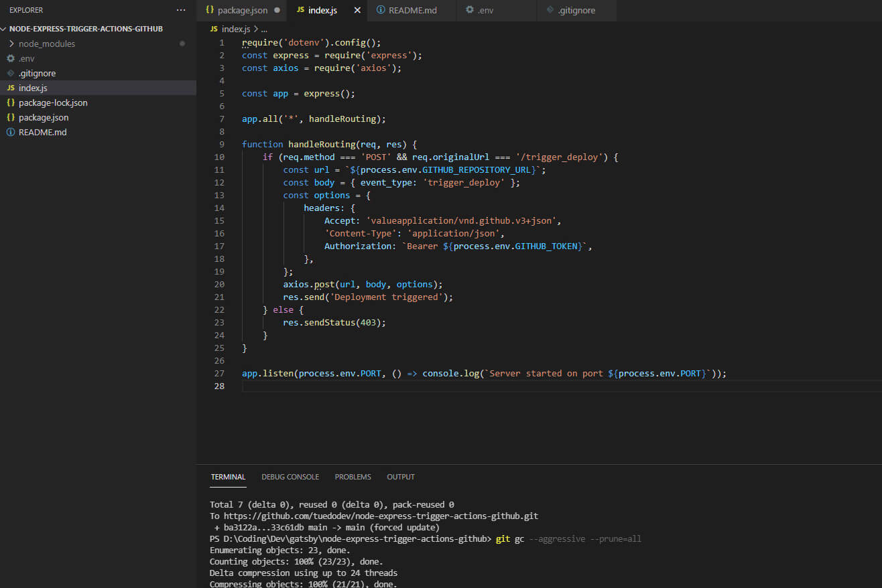Click the git gc command in terminal

coord(510,538)
